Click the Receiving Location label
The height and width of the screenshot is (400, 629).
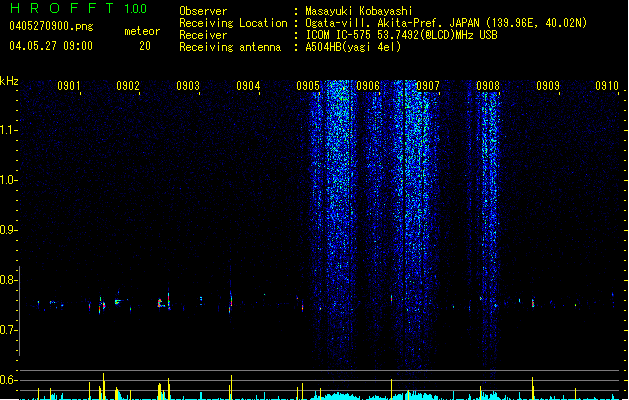[x=233, y=23]
